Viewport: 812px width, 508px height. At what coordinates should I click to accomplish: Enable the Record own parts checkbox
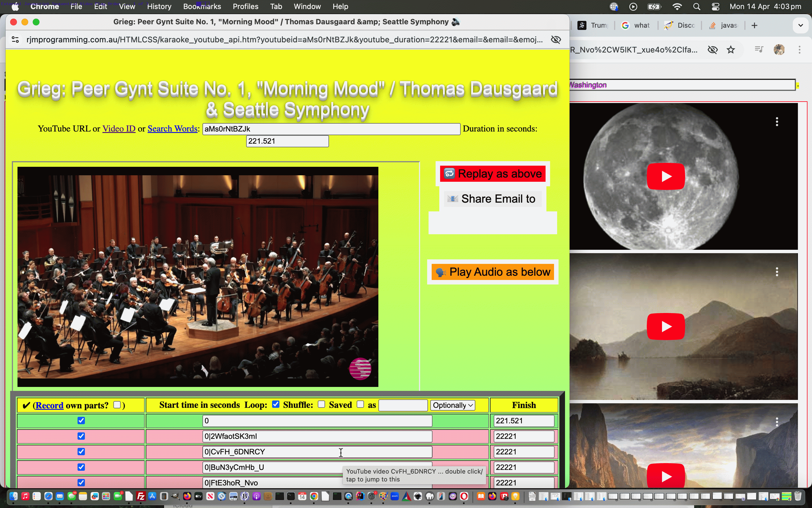pos(117,405)
